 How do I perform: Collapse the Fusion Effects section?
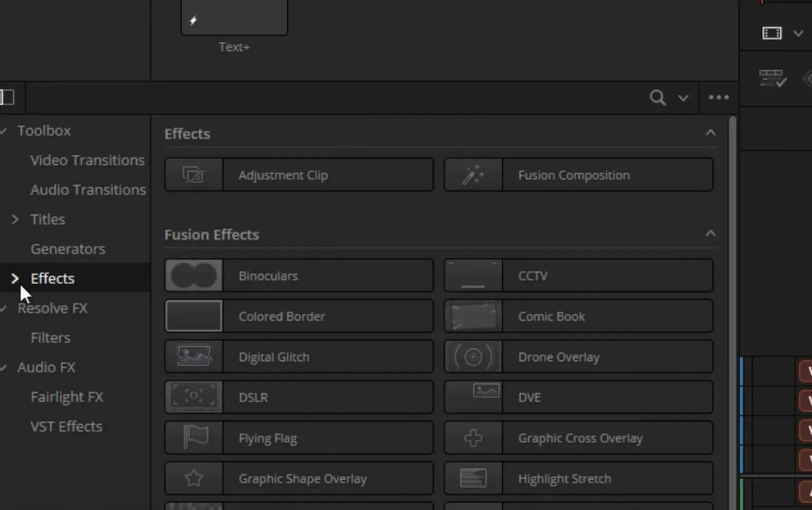(710, 234)
